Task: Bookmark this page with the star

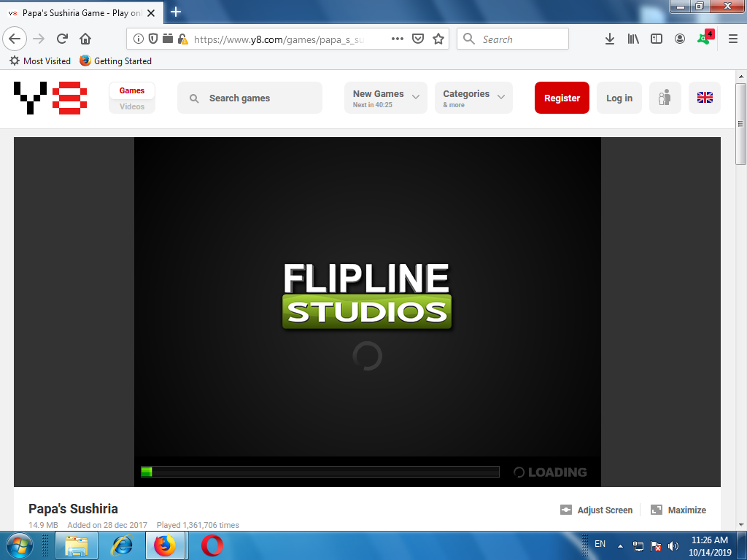Action: coord(438,39)
